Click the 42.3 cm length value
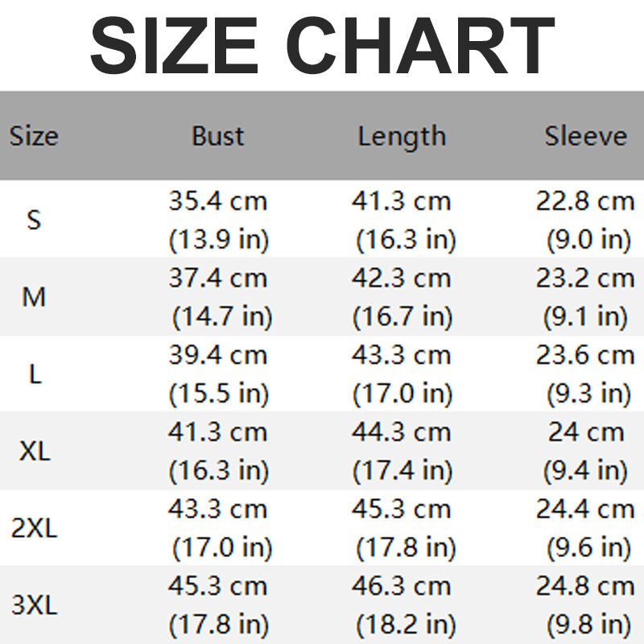 pyautogui.click(x=401, y=278)
